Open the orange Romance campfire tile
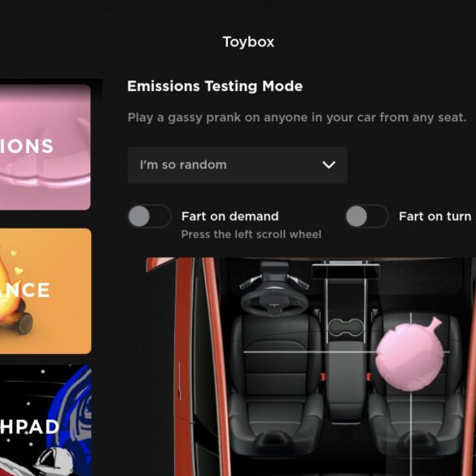The width and height of the screenshot is (476, 476). click(46, 290)
